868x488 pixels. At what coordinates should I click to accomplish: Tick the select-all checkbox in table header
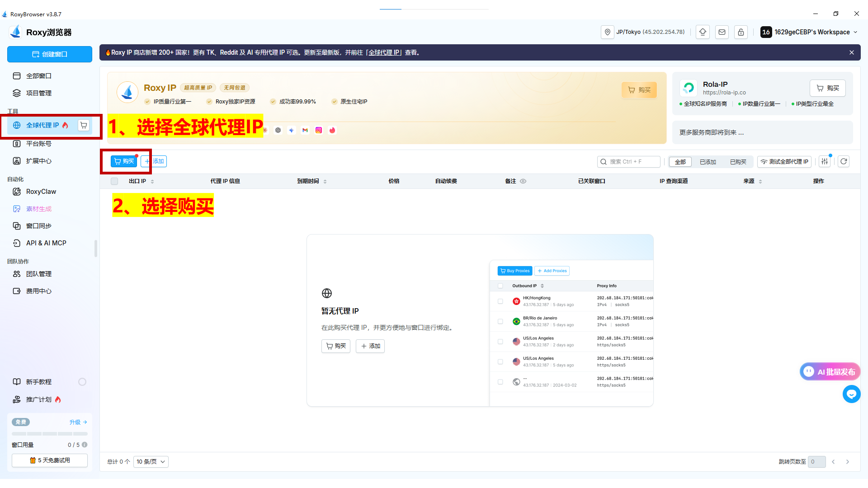click(x=114, y=181)
